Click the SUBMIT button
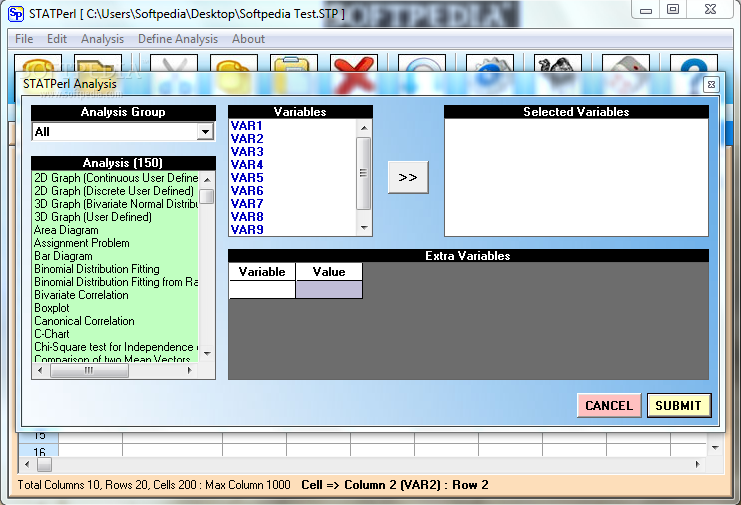 (678, 405)
